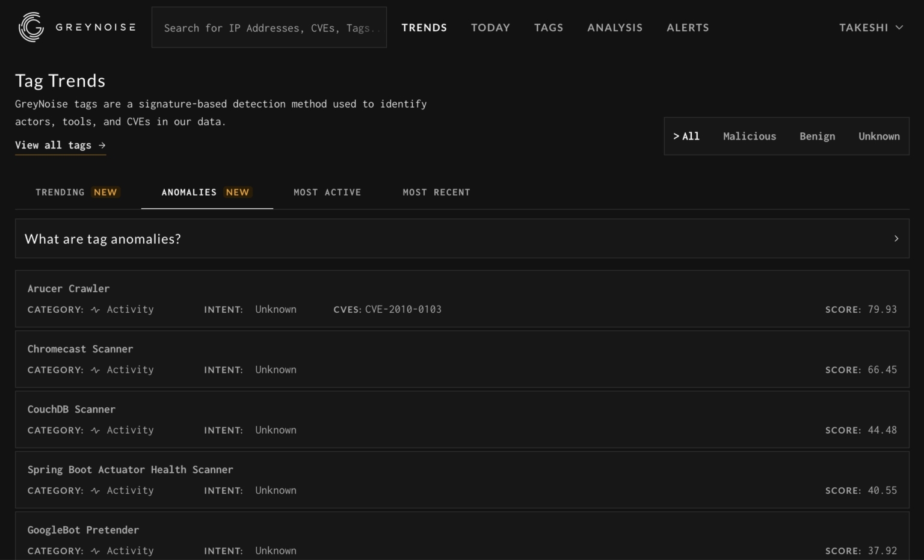The width and height of the screenshot is (924, 560).
Task: Click the activity icon beside Chromecast Scanner category
Action: [x=95, y=369]
